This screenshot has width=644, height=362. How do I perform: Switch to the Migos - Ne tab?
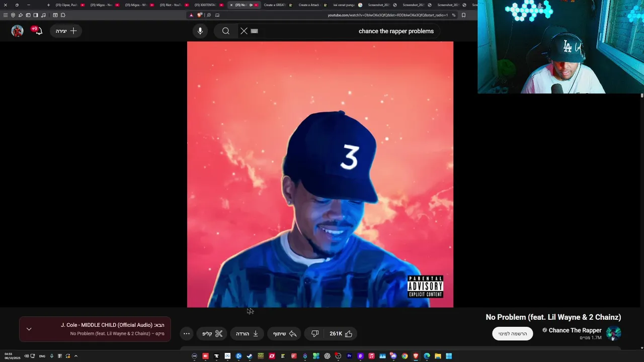tap(105, 5)
